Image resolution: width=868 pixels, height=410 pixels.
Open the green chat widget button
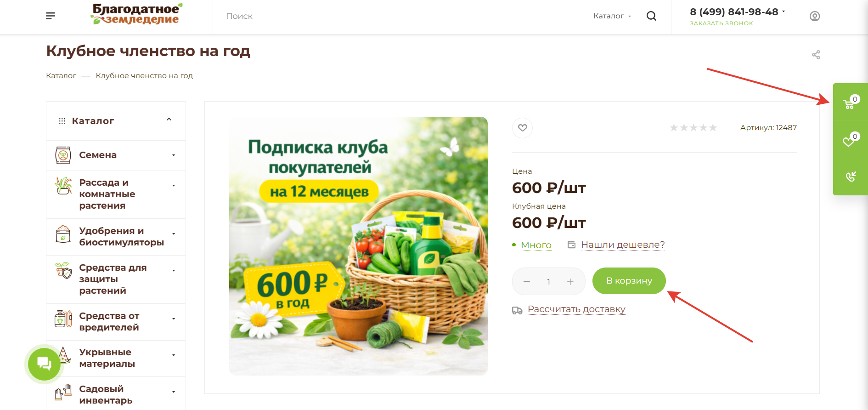tap(44, 364)
